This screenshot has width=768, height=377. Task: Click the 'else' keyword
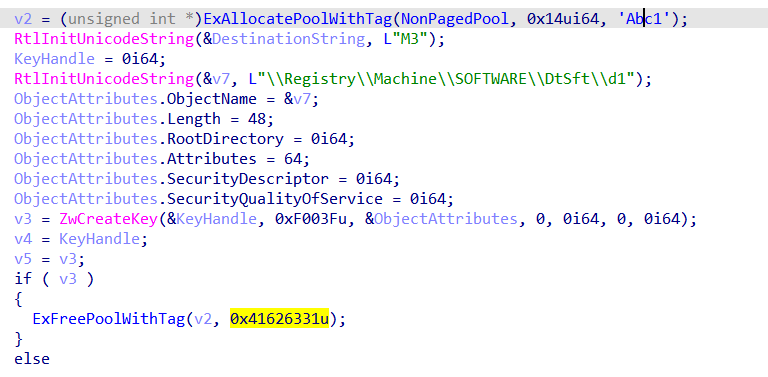(32, 359)
